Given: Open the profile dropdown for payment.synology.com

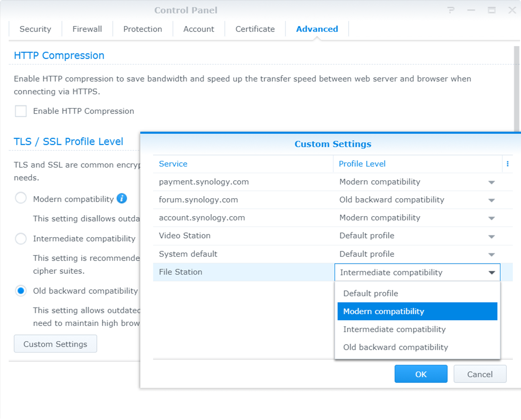Looking at the screenshot, I should tap(491, 182).
